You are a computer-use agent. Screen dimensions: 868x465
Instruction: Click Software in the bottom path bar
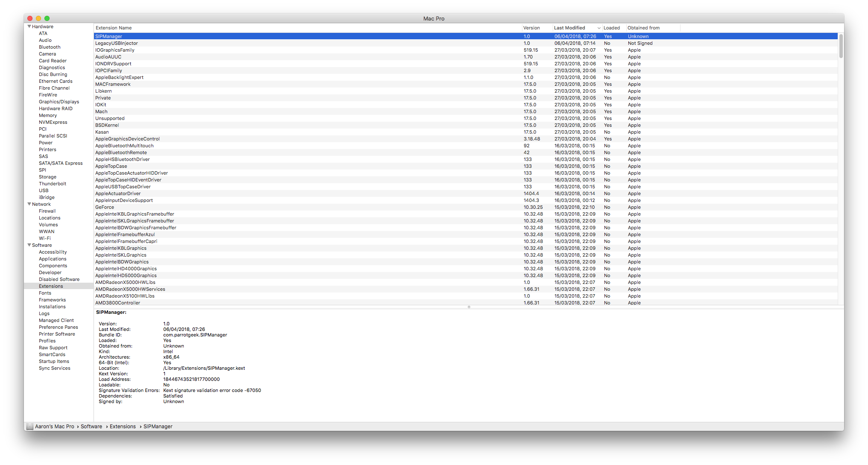click(91, 427)
